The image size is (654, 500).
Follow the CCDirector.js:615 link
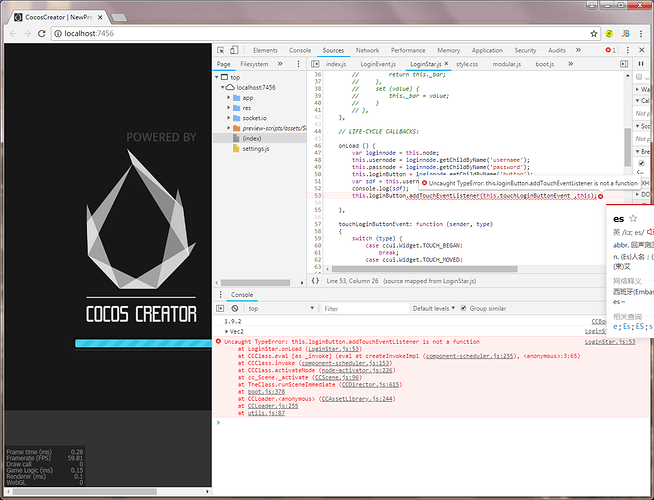tap(370, 384)
